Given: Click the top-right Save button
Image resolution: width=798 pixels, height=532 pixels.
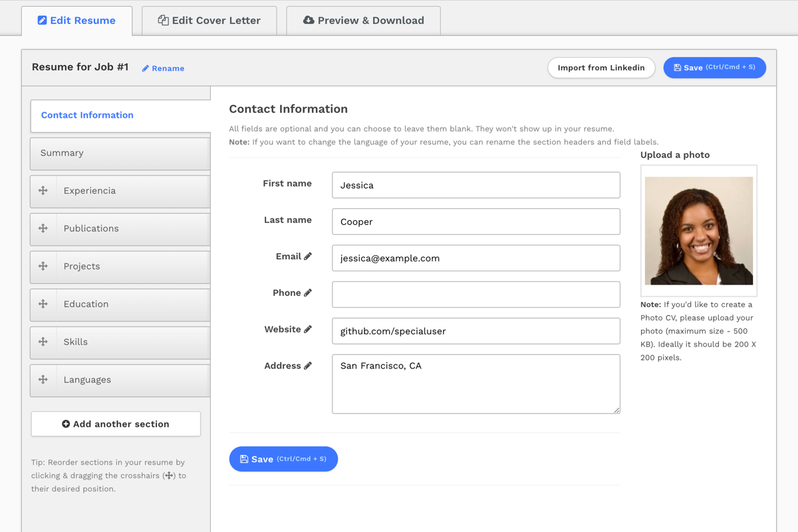Looking at the screenshot, I should [x=714, y=68].
